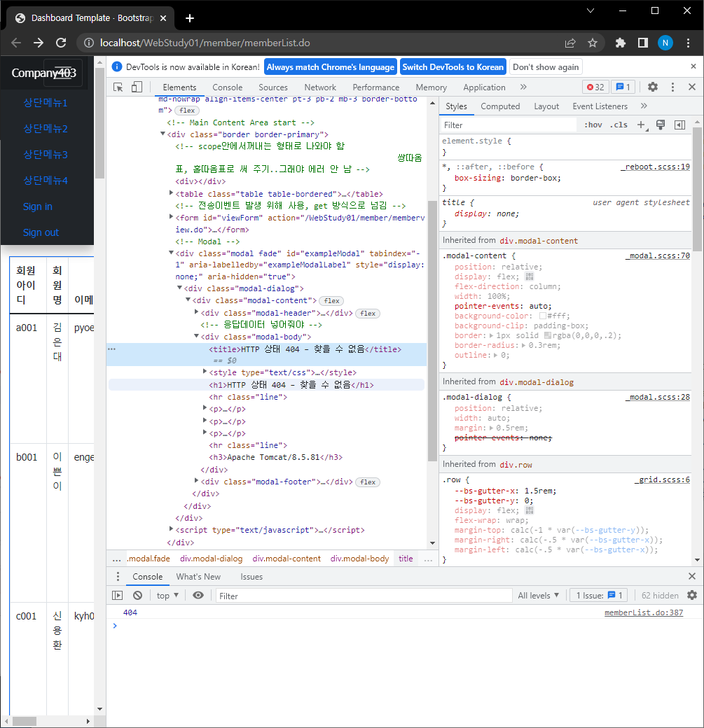Click the address bar URL
Image resolution: width=704 pixels, height=728 pixels.
point(205,43)
